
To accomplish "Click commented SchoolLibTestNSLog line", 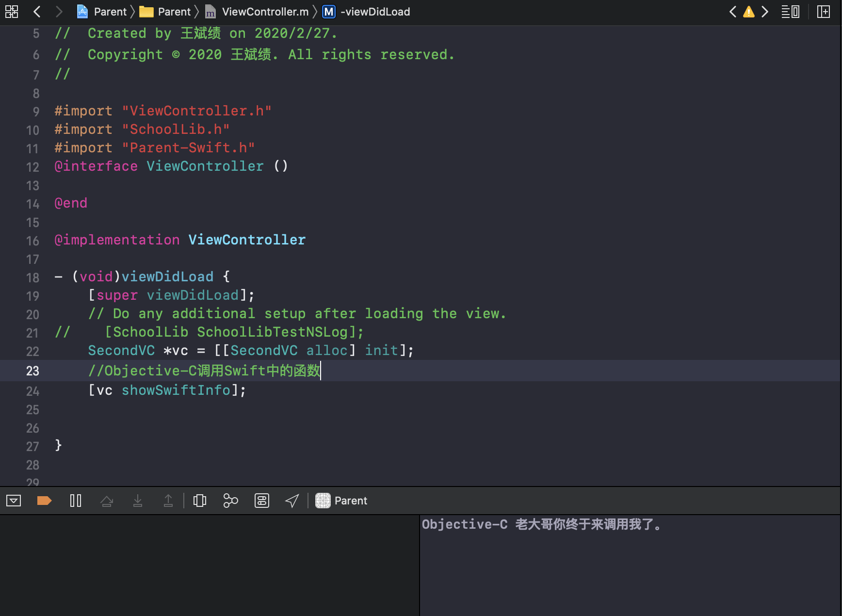I will pyautogui.click(x=209, y=332).
